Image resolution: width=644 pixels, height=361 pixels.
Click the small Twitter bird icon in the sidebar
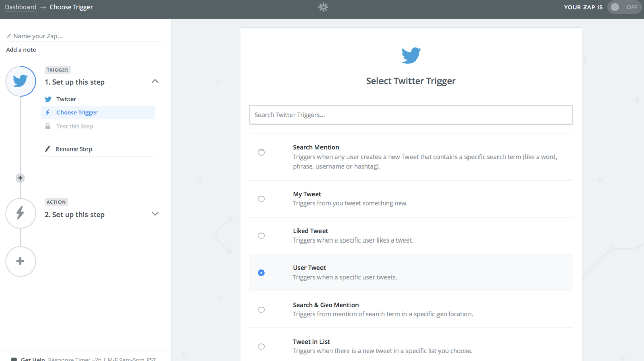tap(48, 99)
